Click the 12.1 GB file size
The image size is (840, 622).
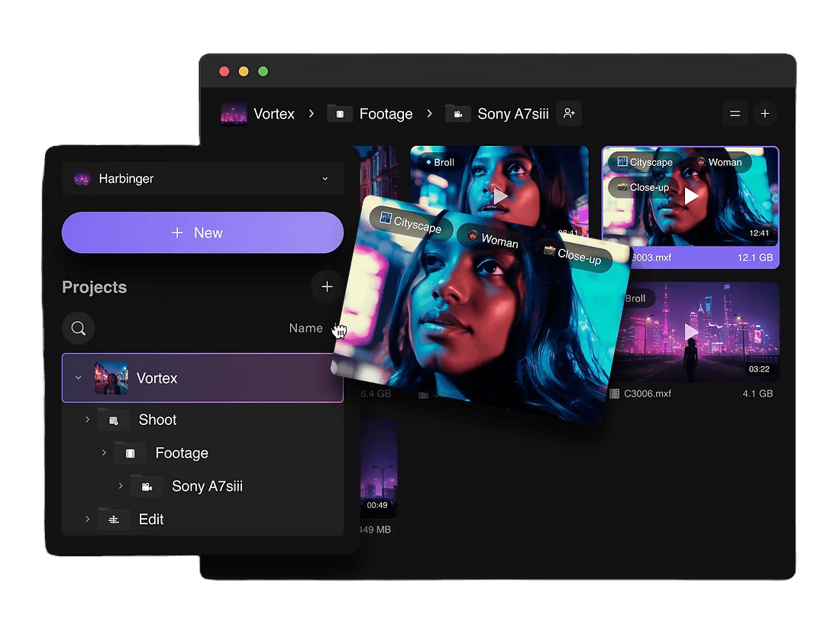click(755, 258)
